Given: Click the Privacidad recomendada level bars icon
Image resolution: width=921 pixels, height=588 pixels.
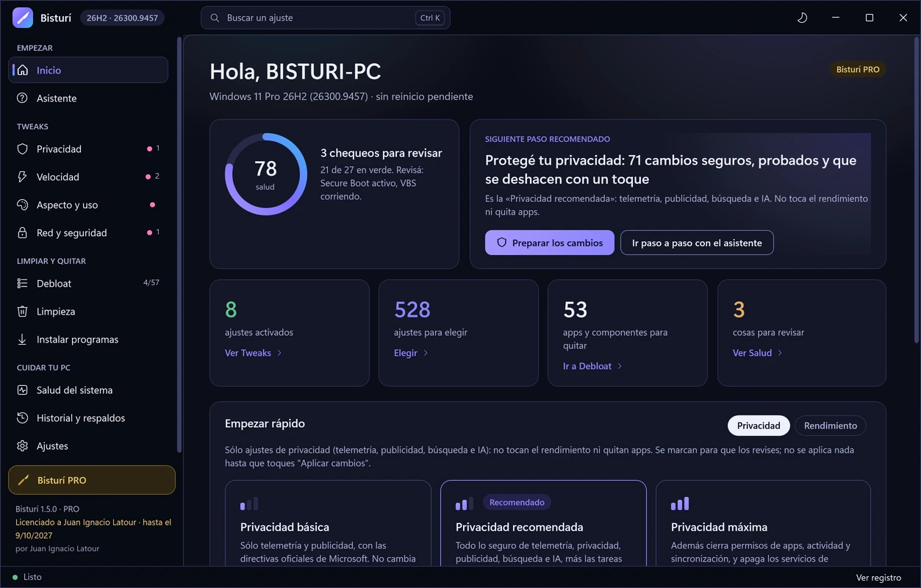Looking at the screenshot, I should [465, 504].
